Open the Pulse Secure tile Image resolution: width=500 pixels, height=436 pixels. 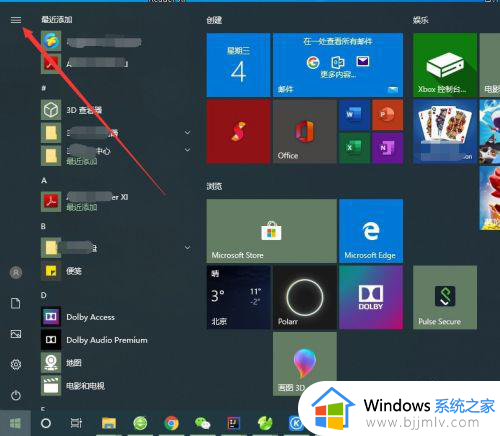(445, 297)
